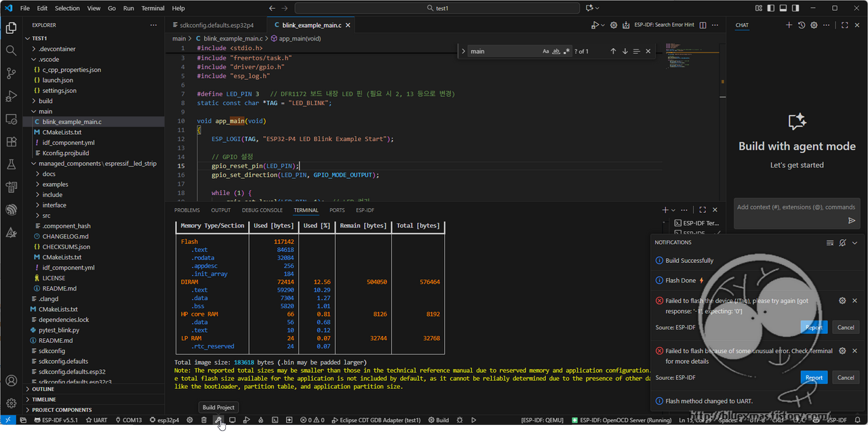This screenshot has width=868, height=435.
Task: Open the new terminal dropdown arrow
Action: tap(674, 210)
